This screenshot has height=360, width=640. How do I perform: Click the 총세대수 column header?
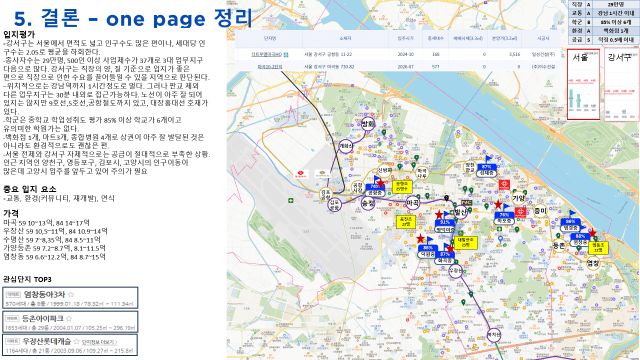pyautogui.click(x=436, y=38)
